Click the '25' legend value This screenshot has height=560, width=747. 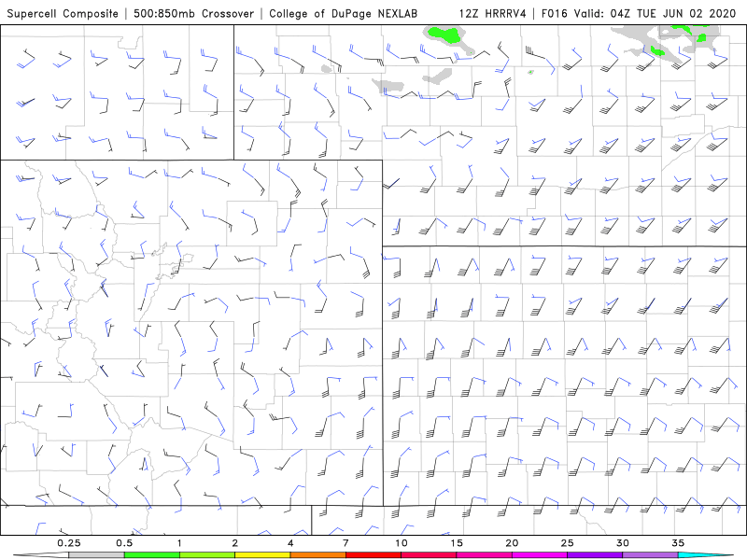pos(568,543)
